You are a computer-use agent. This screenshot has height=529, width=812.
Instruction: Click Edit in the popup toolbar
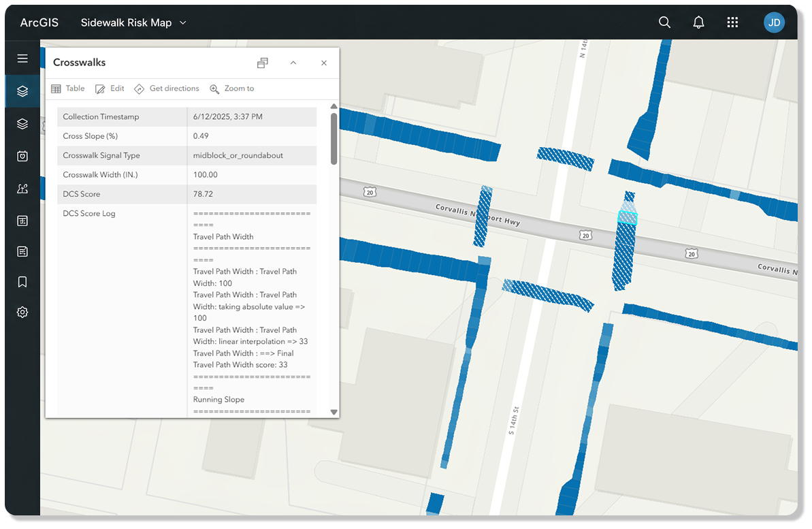point(110,89)
